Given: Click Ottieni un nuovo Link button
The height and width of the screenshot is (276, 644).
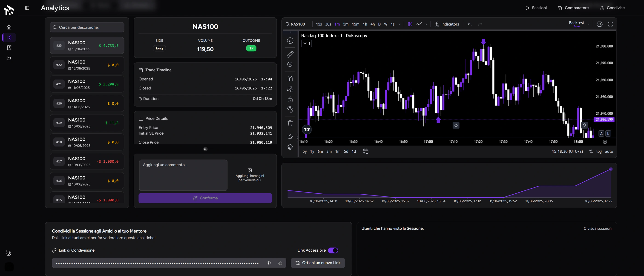Looking at the screenshot, I should click(x=318, y=263).
